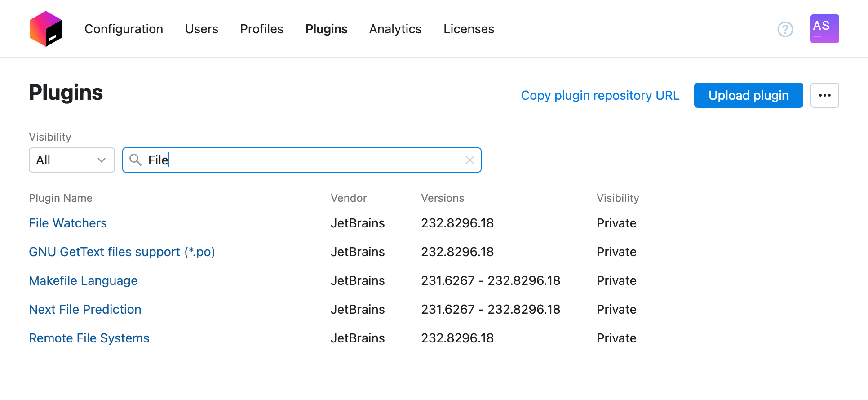Click the Visibility column header in table
This screenshot has width=868, height=400.
coord(618,198)
